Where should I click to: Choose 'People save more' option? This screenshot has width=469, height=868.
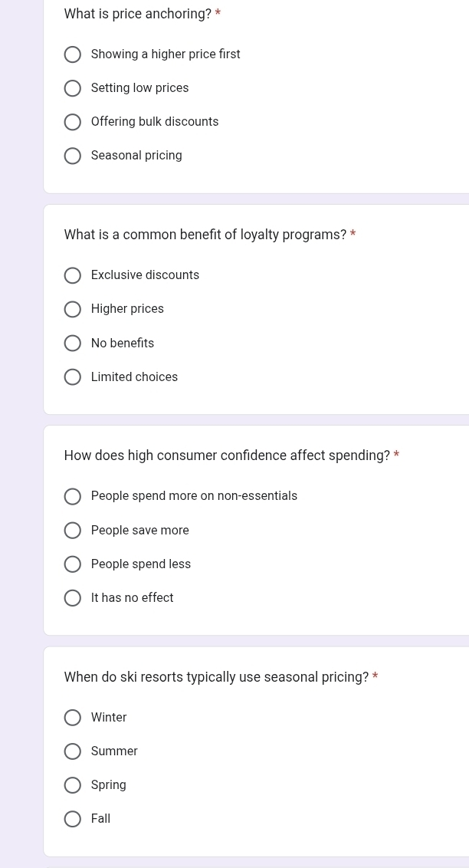[x=73, y=531]
